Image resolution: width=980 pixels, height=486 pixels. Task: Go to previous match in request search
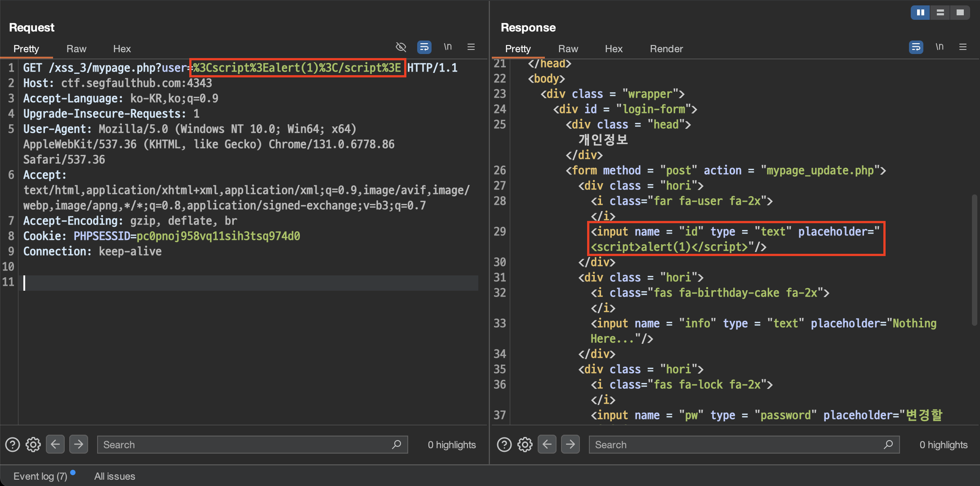click(x=55, y=445)
